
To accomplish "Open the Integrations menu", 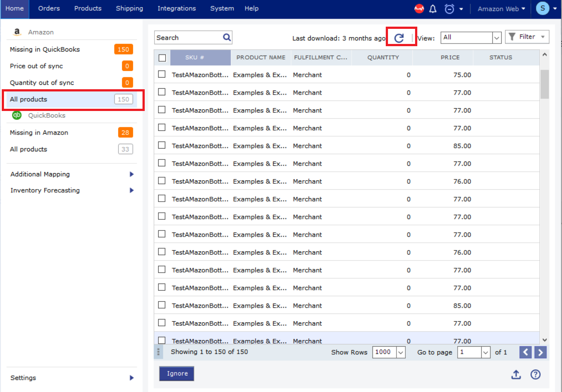I will 176,8.
